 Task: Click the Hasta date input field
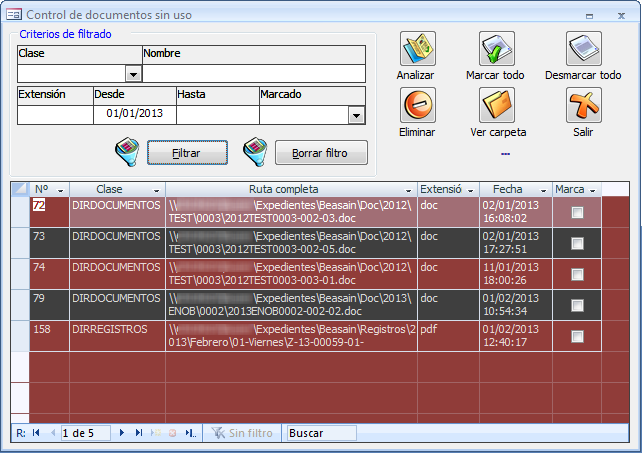218,115
